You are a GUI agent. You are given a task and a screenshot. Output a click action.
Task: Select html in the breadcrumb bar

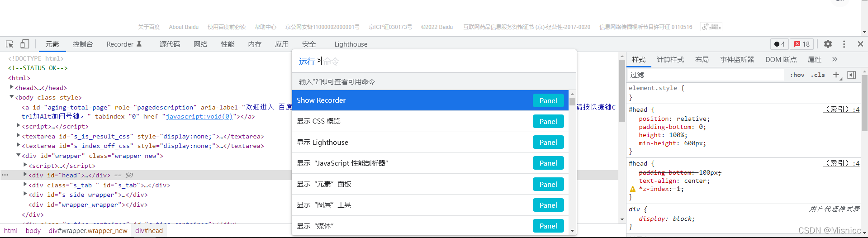point(11,230)
